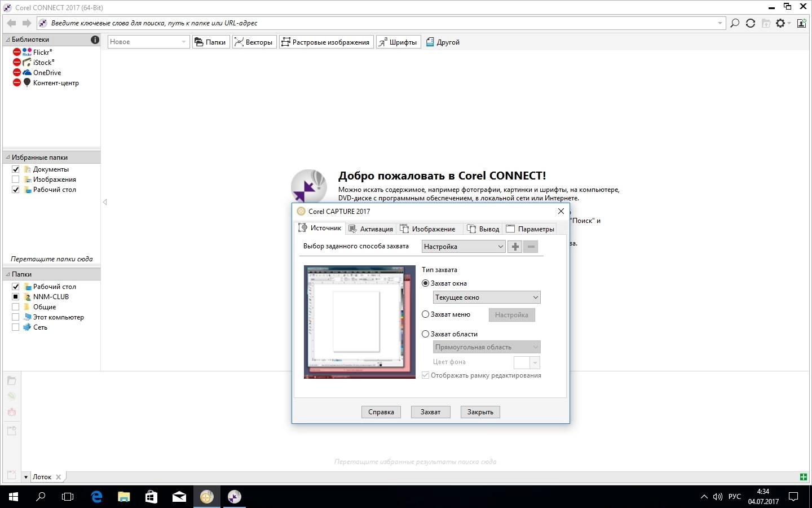Show the Libraries info icon
Screen dimensions: 812x508
[95, 40]
